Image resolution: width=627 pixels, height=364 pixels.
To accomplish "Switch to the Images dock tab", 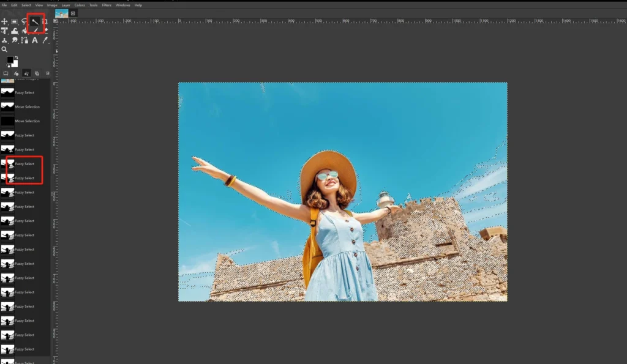I will 37,73.
